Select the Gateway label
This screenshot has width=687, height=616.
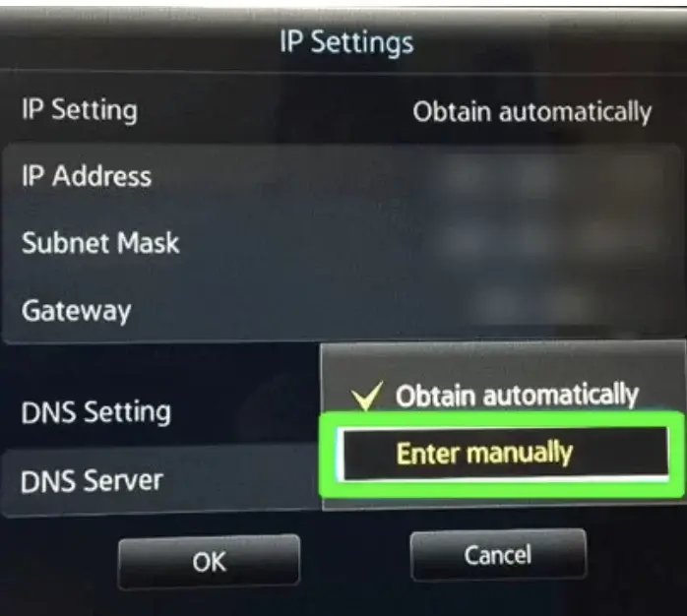point(76,312)
